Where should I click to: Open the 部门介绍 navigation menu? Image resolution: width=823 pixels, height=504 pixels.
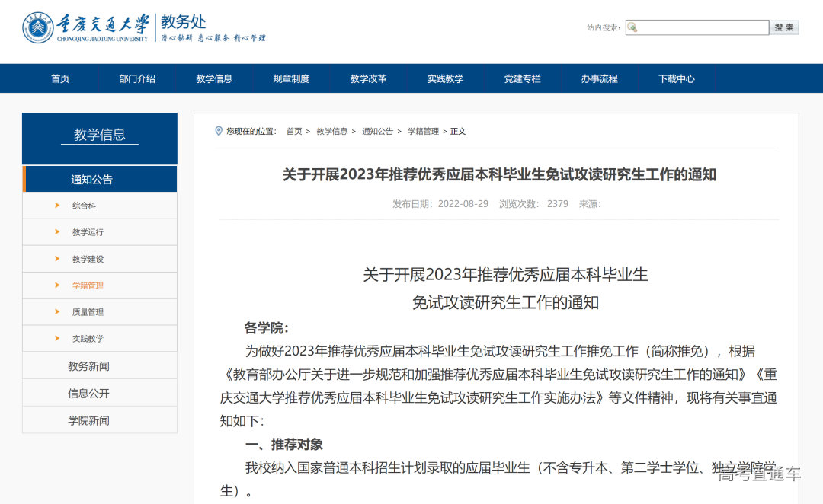pyautogui.click(x=137, y=78)
